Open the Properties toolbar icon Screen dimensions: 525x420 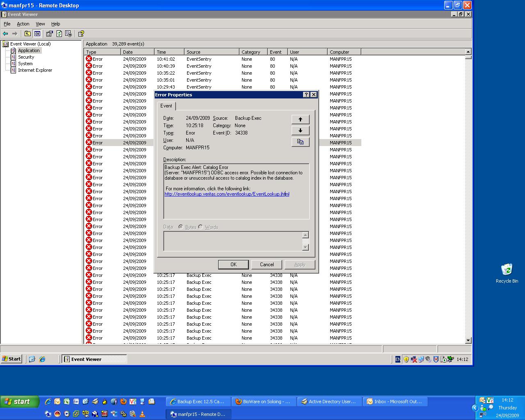click(49, 34)
